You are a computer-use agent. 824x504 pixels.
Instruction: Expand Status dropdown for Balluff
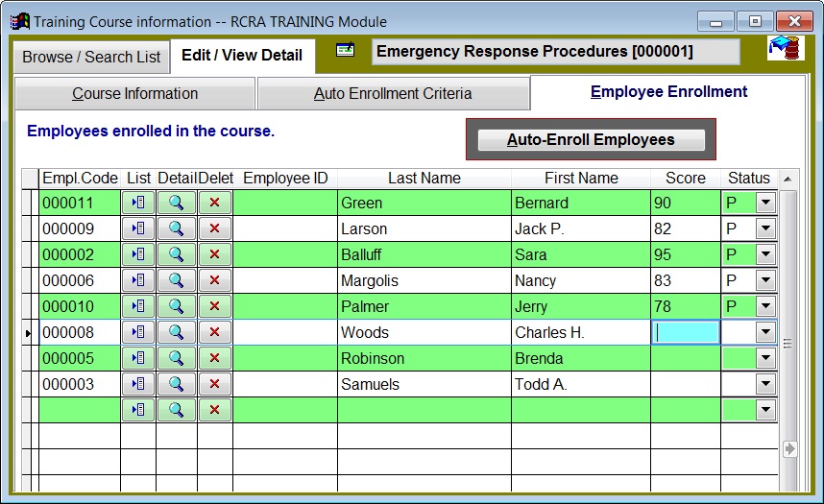tap(765, 254)
